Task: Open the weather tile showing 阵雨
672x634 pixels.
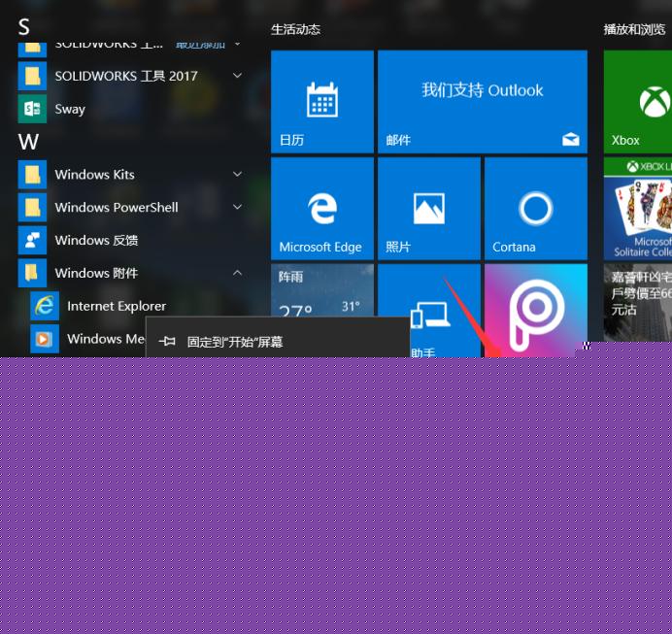Action: [322, 290]
